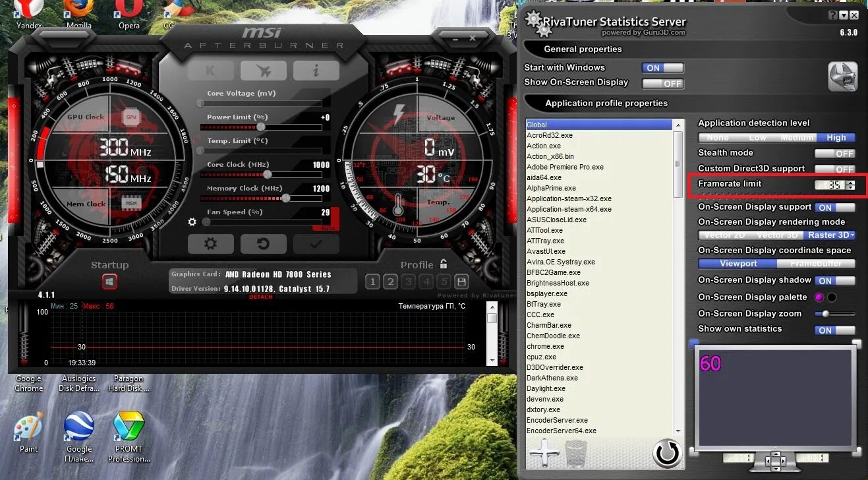Select profile slot 5 in Afterburner
The image size is (868, 480).
tap(444, 282)
